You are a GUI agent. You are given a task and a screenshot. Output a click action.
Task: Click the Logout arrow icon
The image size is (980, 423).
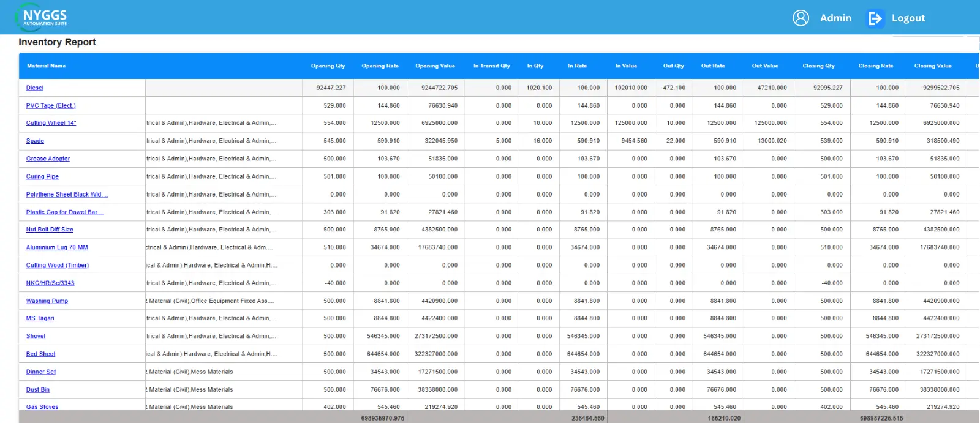pyautogui.click(x=875, y=18)
